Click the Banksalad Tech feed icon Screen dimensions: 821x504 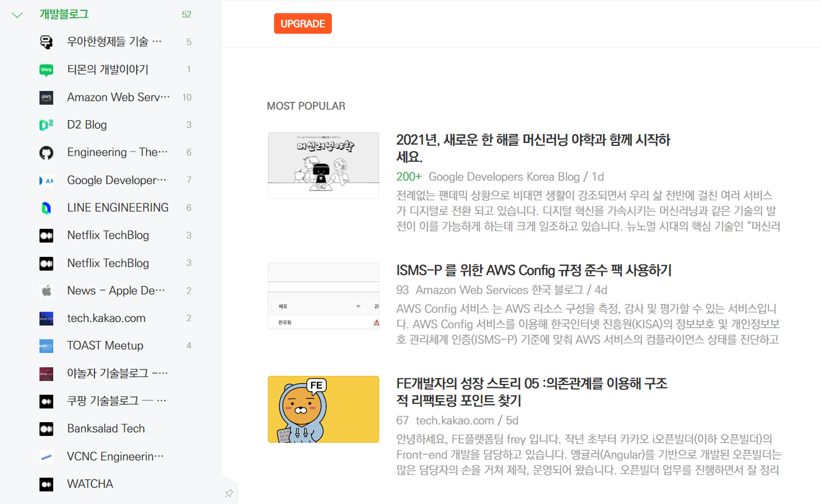click(46, 428)
